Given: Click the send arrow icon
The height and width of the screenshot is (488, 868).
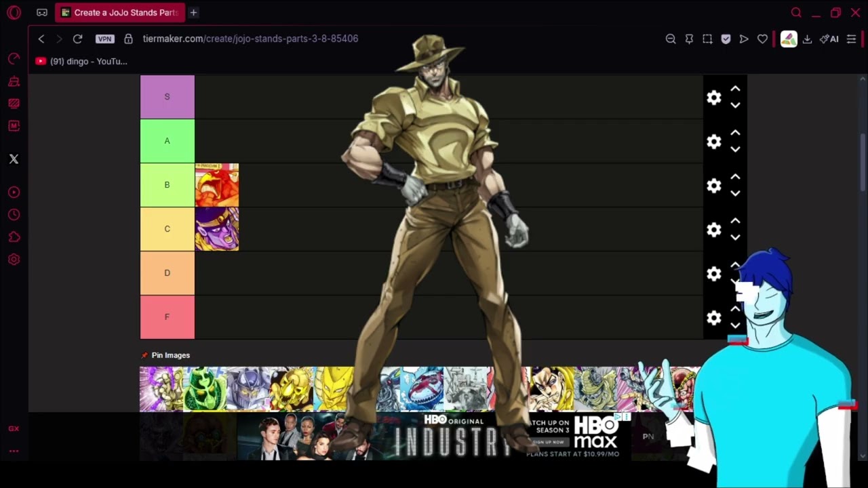Looking at the screenshot, I should click(744, 39).
